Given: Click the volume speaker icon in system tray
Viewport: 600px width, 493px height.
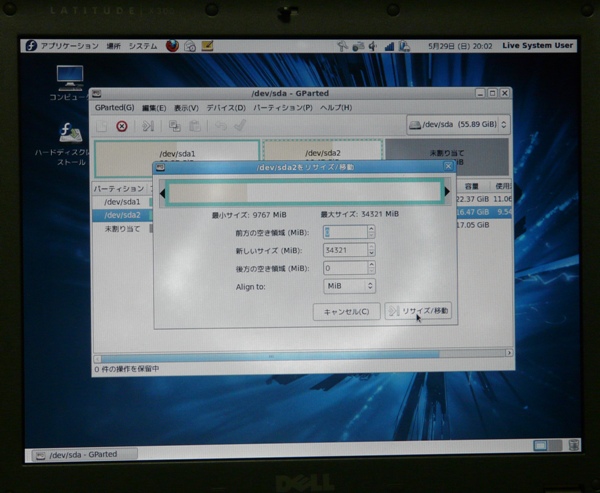Looking at the screenshot, I should pos(373,46).
